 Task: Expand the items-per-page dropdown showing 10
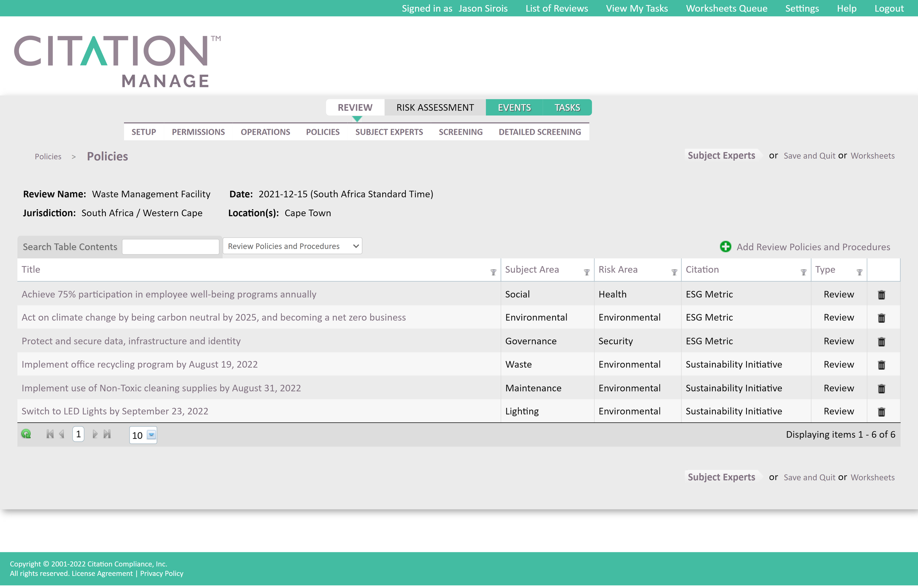[151, 435]
